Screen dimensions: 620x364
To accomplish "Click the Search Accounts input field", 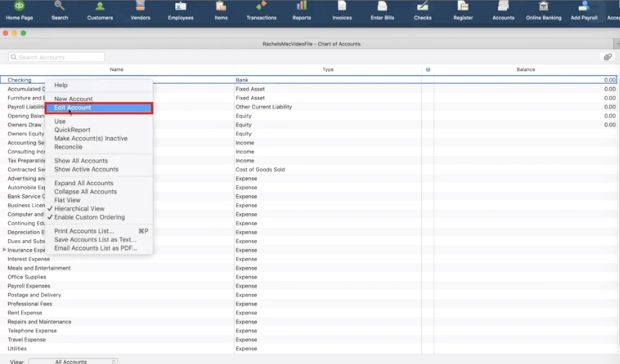I will (x=56, y=57).
